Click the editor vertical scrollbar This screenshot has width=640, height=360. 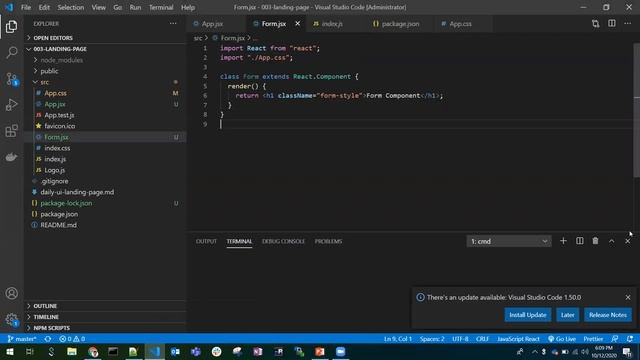coord(636,110)
